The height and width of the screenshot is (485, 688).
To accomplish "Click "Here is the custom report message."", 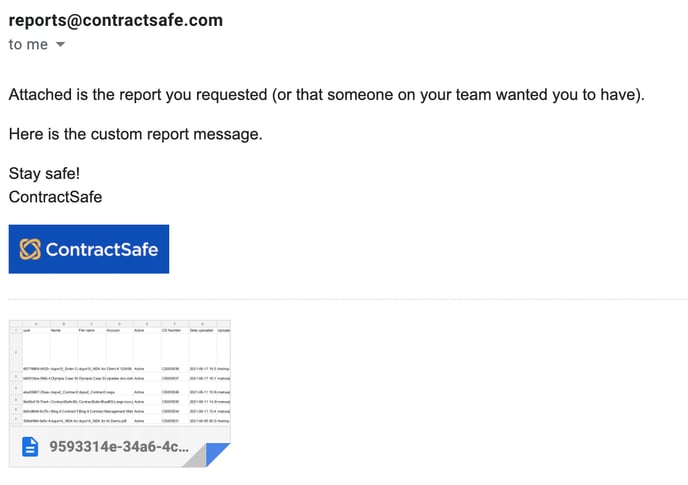I will click(136, 134).
